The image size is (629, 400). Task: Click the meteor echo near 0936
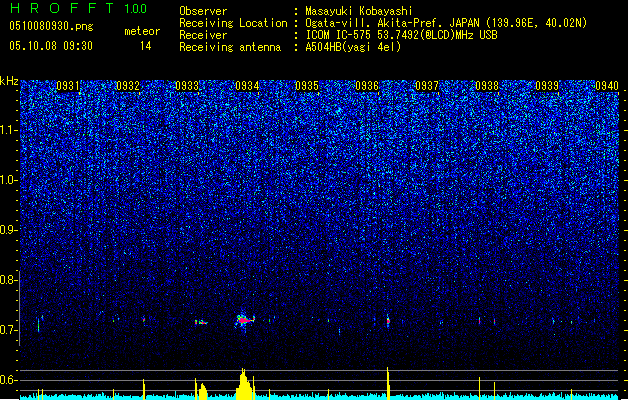(x=388, y=321)
